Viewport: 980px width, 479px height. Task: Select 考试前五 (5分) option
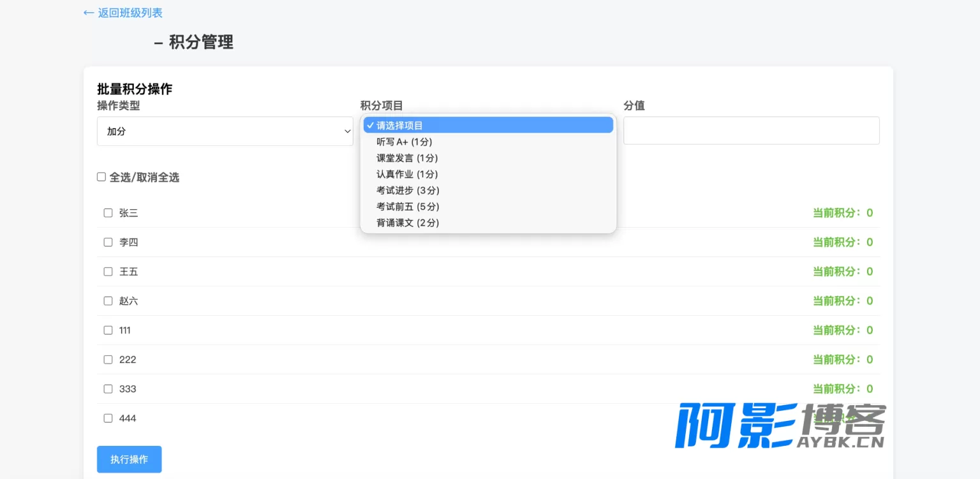click(x=488, y=207)
